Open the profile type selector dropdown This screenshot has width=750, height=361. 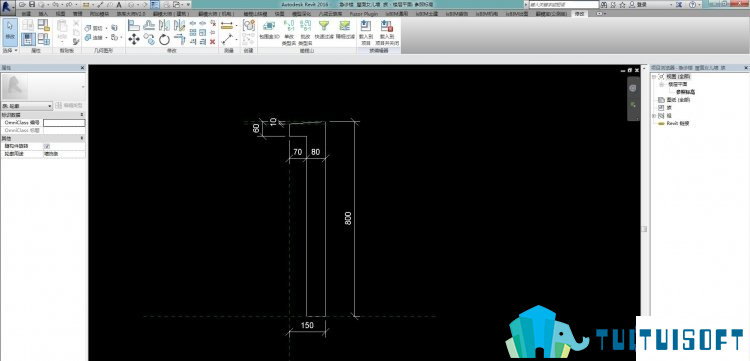click(x=27, y=106)
